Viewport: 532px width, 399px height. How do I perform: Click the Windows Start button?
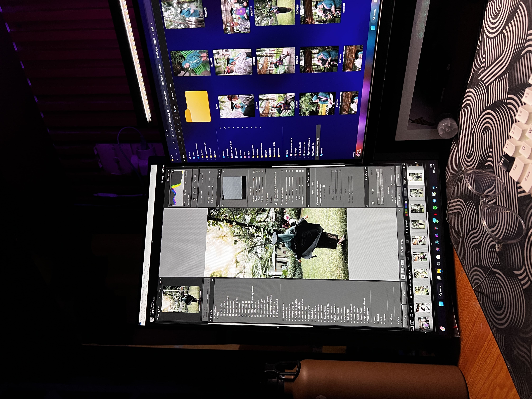[441, 304]
